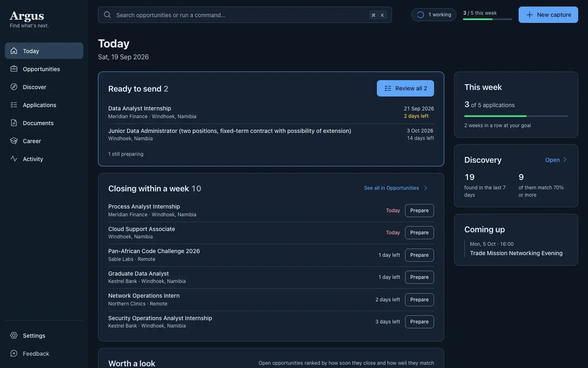Prepare the Network Operations Intern application
The height and width of the screenshot is (368, 588).
pyautogui.click(x=419, y=300)
